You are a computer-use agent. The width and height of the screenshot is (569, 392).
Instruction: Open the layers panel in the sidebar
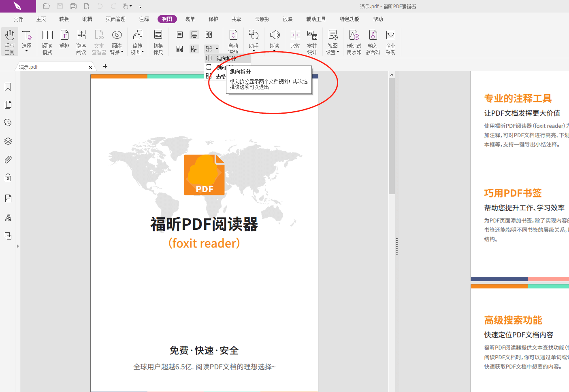tap(8, 141)
